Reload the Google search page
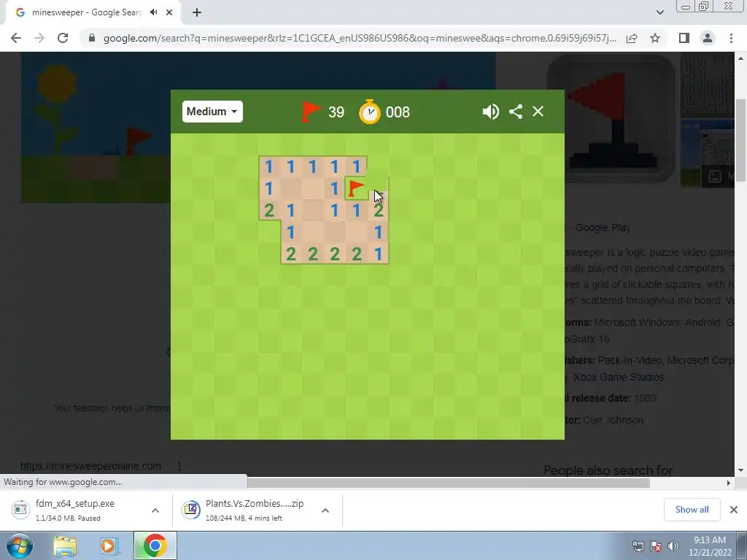Screen dimensions: 747x560 point(63,38)
